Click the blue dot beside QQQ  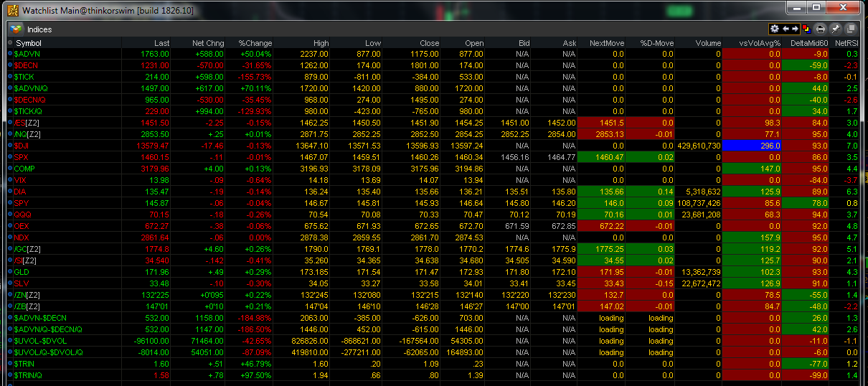coord(9,215)
